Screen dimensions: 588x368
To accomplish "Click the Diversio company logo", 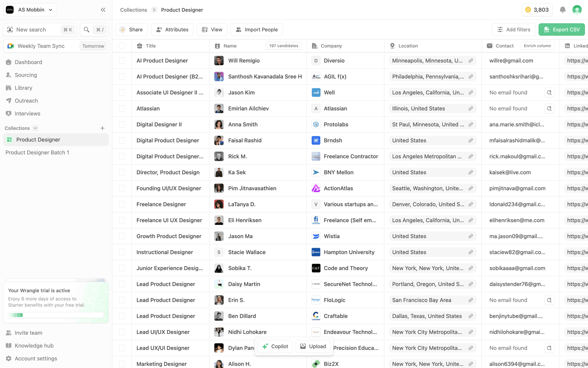I will click(x=316, y=61).
